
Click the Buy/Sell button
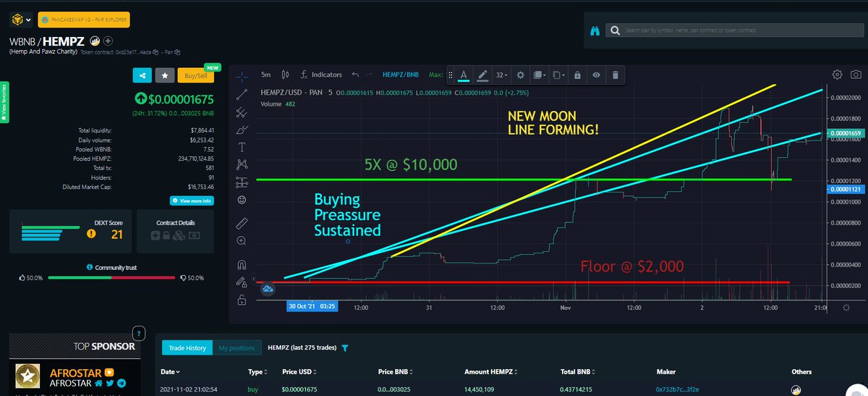click(195, 75)
